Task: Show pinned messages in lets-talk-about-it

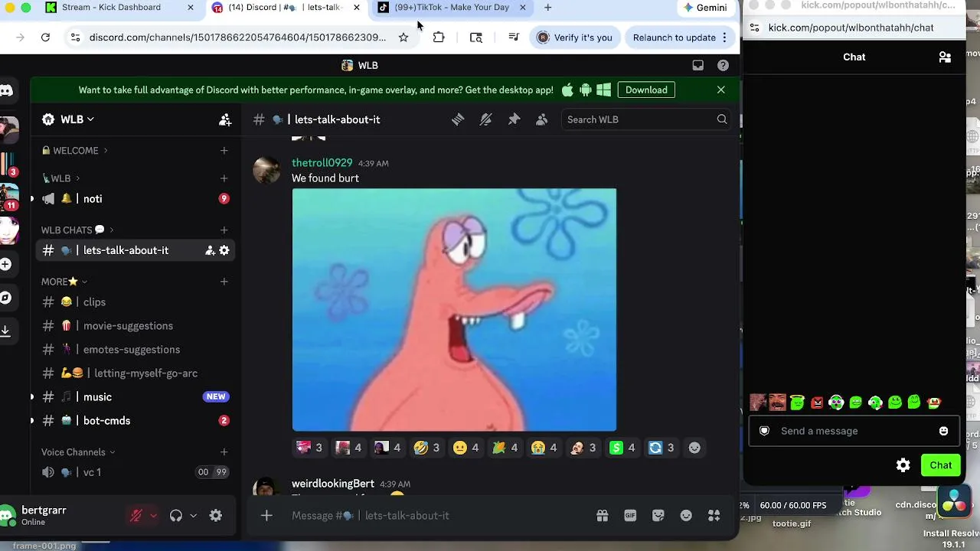Action: coord(514,119)
